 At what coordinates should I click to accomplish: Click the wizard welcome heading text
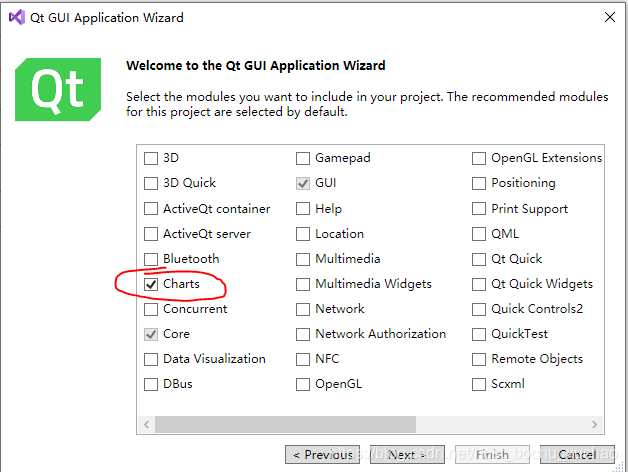[x=256, y=65]
